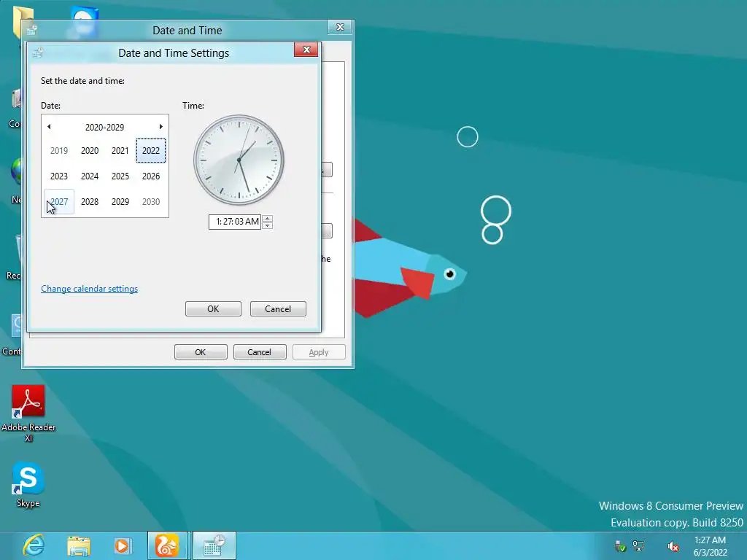
Task: Open UC Browser from the taskbar
Action: [166, 545]
